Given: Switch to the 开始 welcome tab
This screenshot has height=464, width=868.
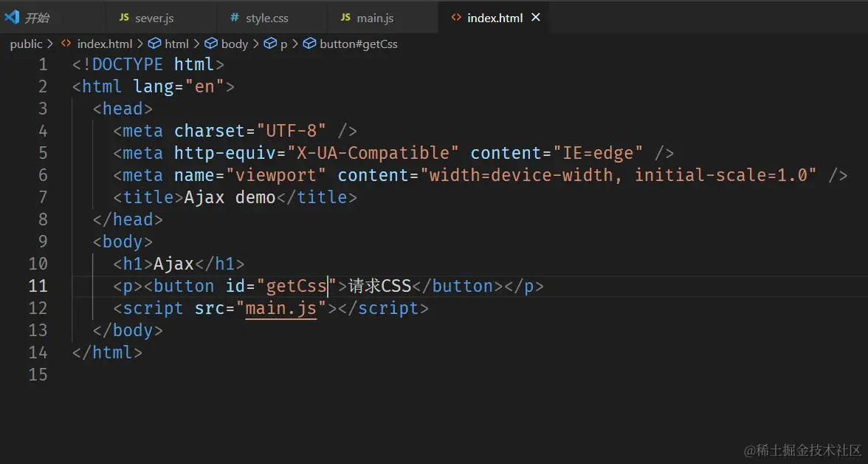Looking at the screenshot, I should (x=52, y=18).
